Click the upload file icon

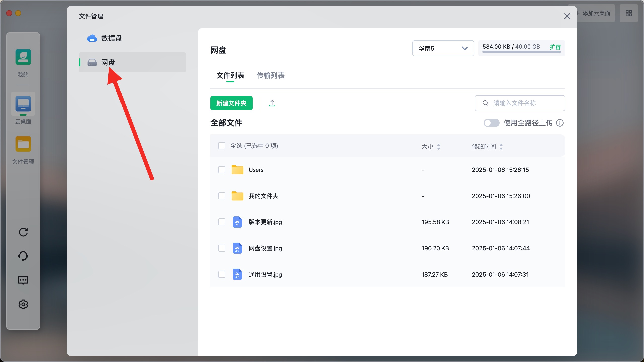click(x=272, y=103)
